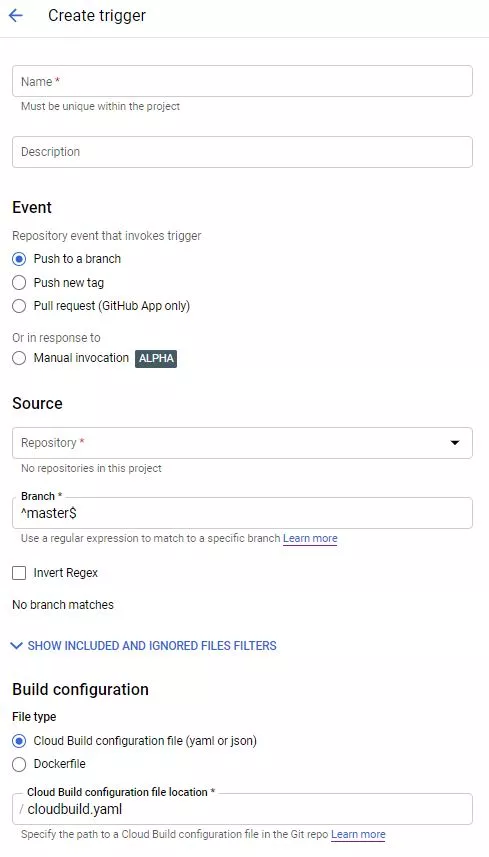Enable the Invert Regex checkbox

(x=19, y=573)
